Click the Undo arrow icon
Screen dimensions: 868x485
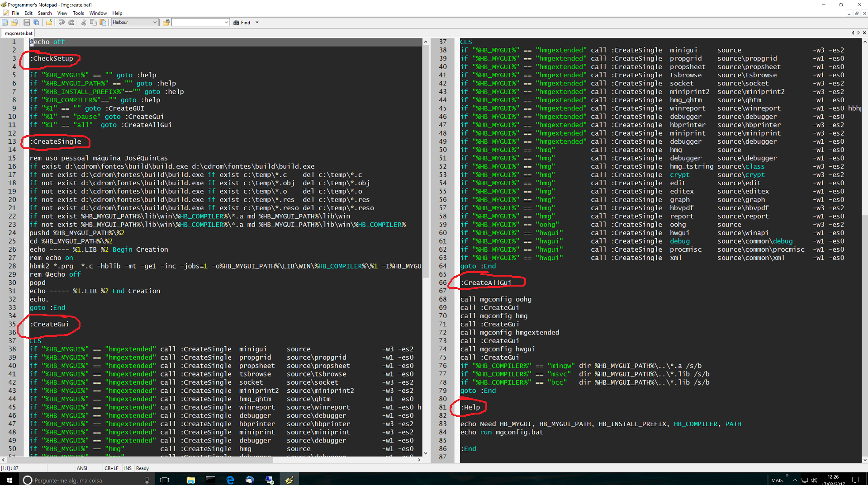[62, 22]
